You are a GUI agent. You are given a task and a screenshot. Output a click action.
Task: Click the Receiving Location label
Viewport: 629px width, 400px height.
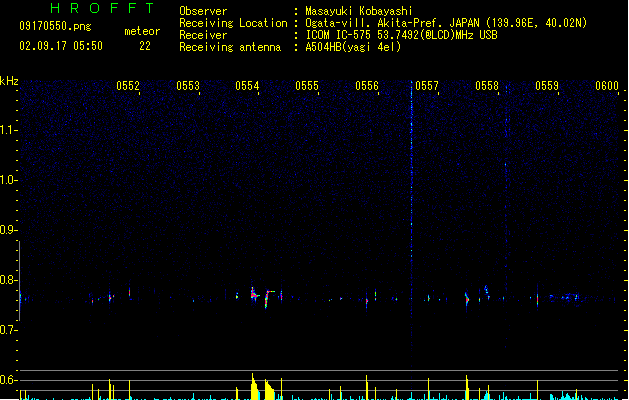(233, 23)
